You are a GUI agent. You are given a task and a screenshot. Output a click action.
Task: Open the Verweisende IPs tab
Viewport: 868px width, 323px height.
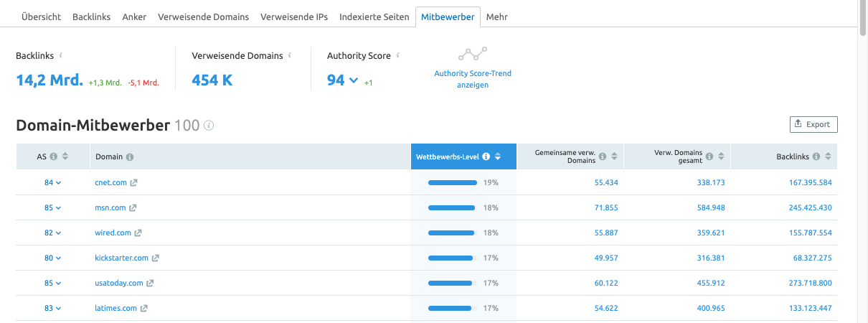294,17
